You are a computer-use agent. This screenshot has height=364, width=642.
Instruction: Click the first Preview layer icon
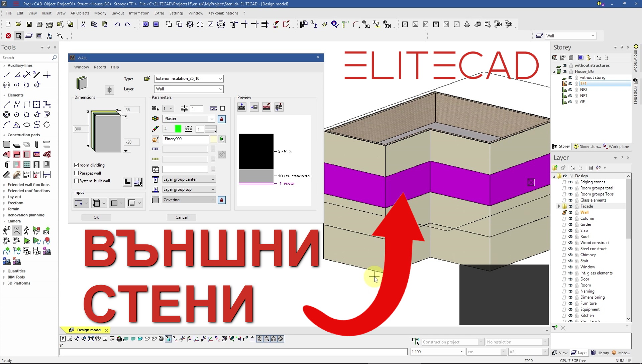pyautogui.click(x=242, y=107)
